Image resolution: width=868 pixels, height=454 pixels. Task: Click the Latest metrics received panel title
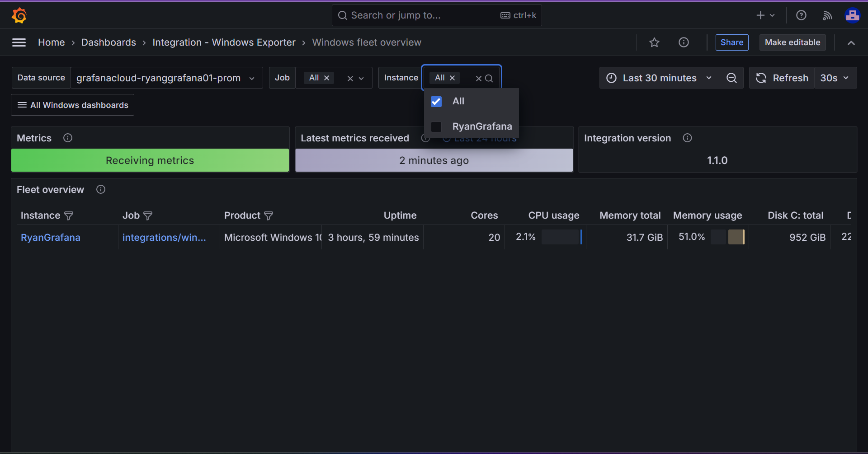[x=355, y=138]
